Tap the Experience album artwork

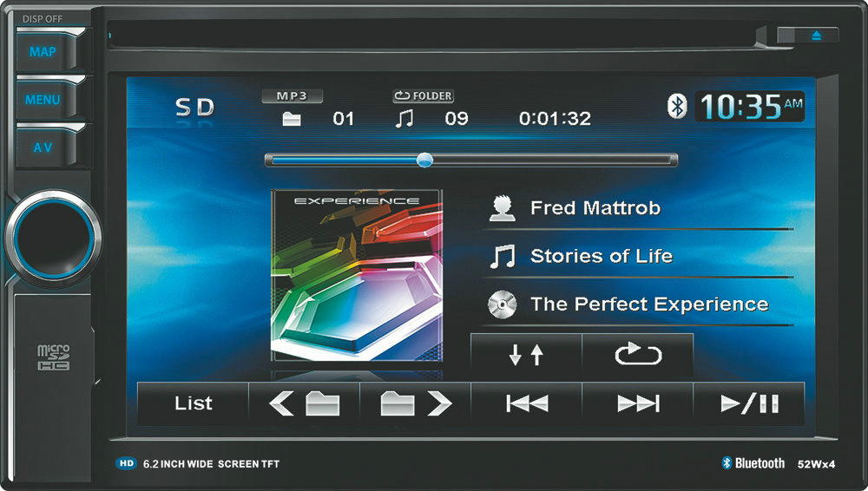tap(357, 275)
